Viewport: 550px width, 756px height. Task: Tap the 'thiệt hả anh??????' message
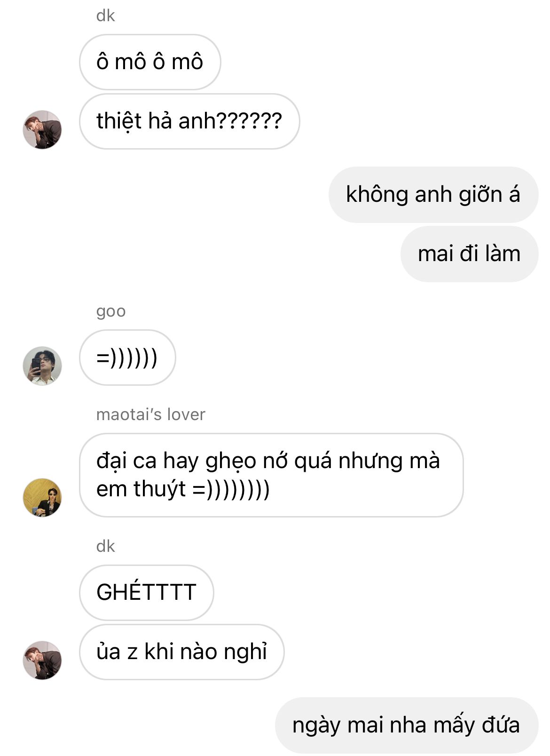tap(189, 121)
